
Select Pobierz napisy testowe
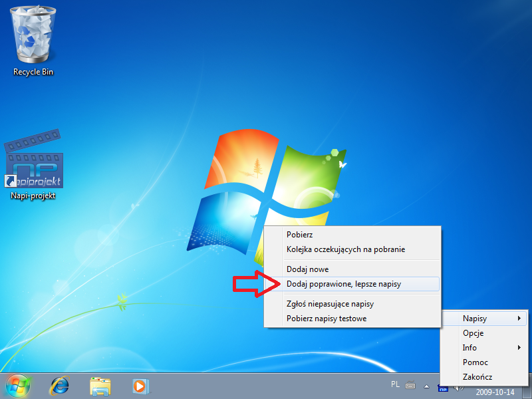click(x=352, y=319)
